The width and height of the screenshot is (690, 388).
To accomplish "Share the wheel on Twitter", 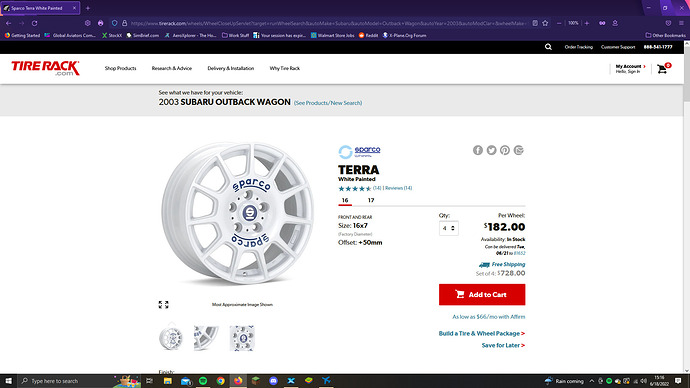I will 492,150.
